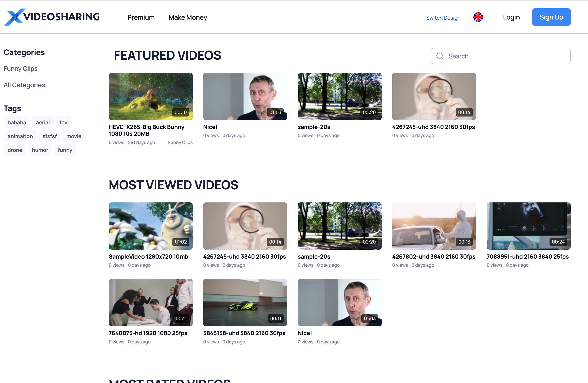Click the Nice! featured video thumbnail
Screen dimensions: 588x383
[245, 96]
